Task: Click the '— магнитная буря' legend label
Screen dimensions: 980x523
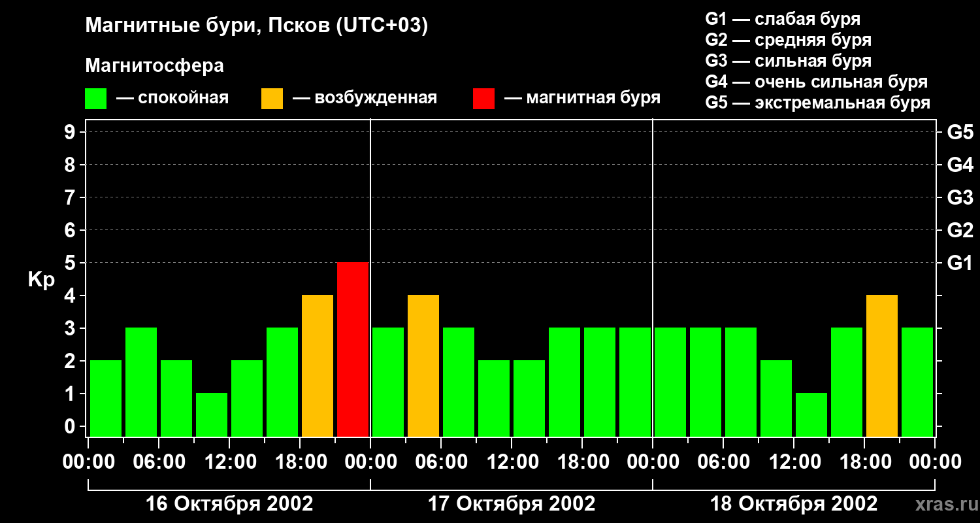Action: coord(583,99)
